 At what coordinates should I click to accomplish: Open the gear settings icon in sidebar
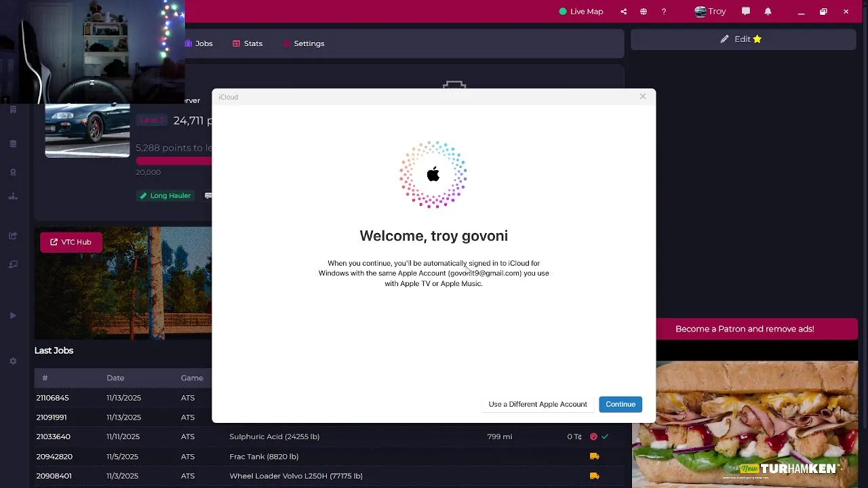(x=12, y=361)
